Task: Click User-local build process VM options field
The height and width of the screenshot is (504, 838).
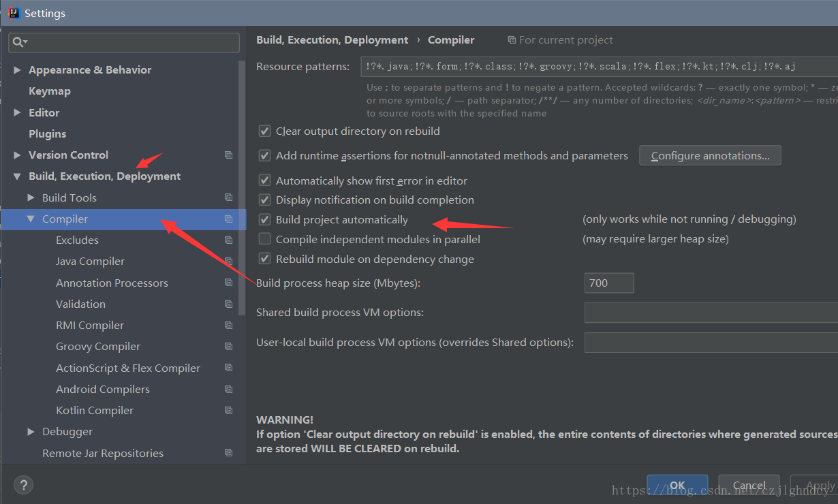Action: (x=711, y=343)
